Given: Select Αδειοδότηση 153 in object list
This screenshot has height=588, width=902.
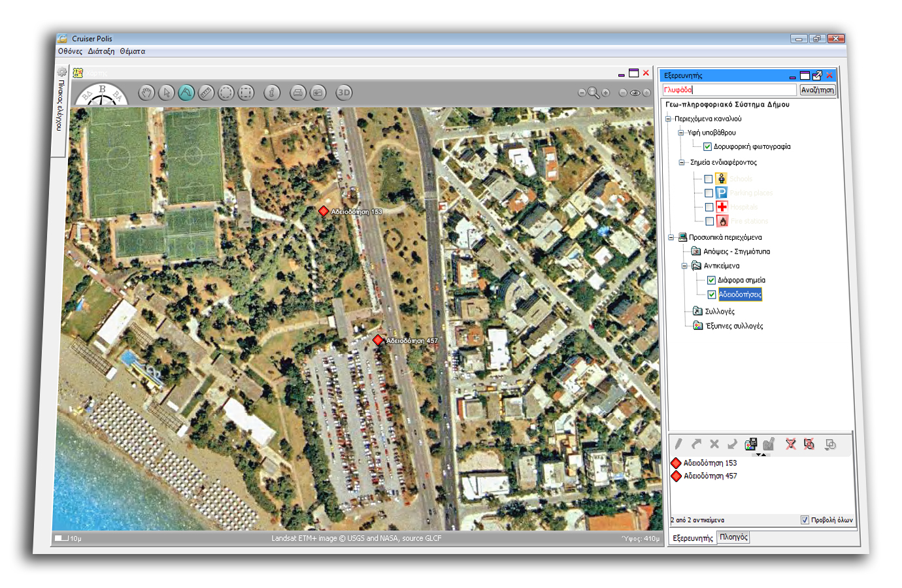Looking at the screenshot, I should (x=710, y=463).
